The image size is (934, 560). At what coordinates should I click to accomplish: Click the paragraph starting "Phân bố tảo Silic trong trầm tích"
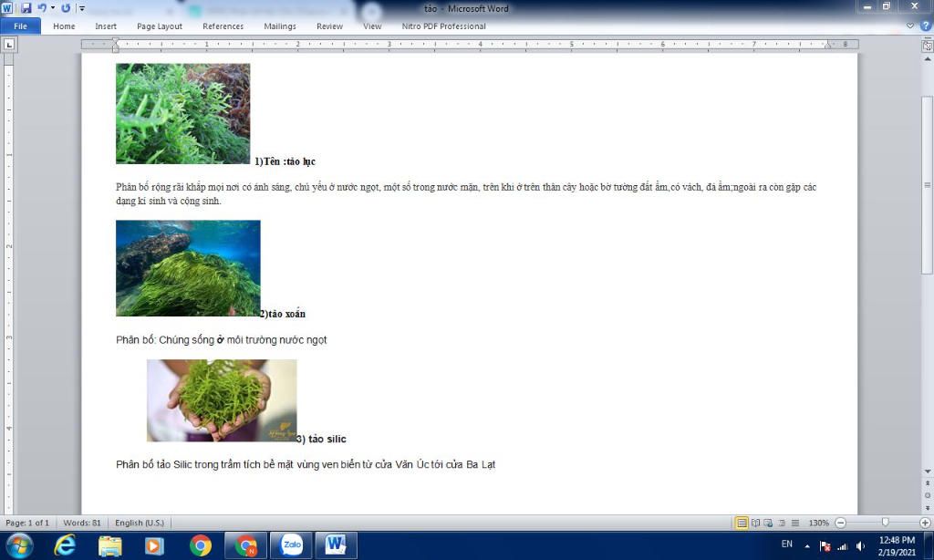click(x=306, y=464)
